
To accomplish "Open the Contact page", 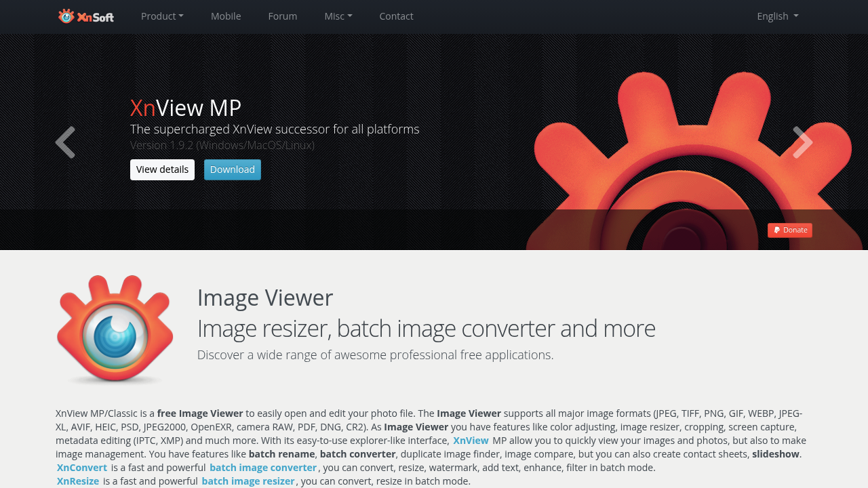I will 396,16.
